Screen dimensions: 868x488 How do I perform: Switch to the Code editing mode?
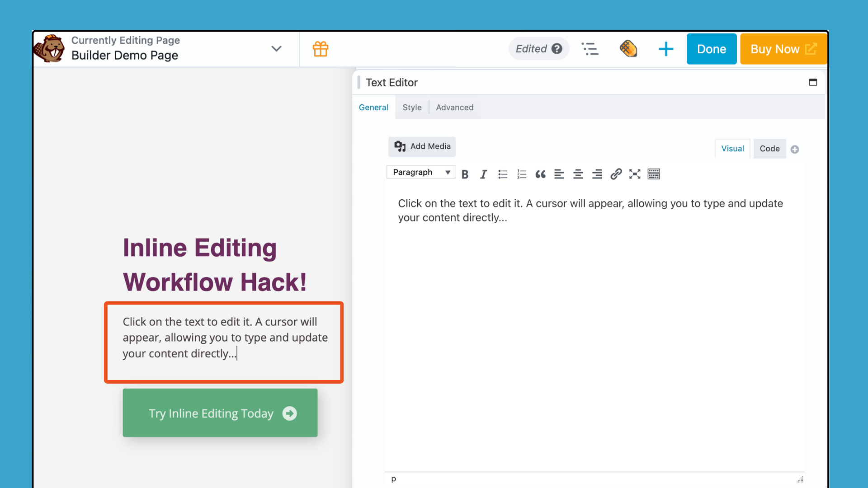pyautogui.click(x=769, y=149)
